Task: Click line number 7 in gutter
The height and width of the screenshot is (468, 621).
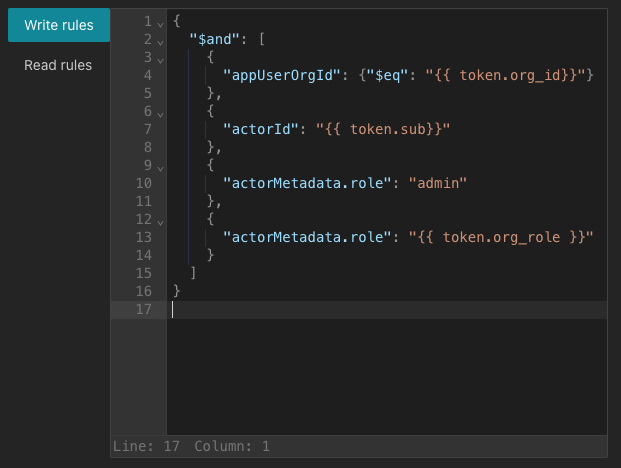Action: (x=148, y=129)
